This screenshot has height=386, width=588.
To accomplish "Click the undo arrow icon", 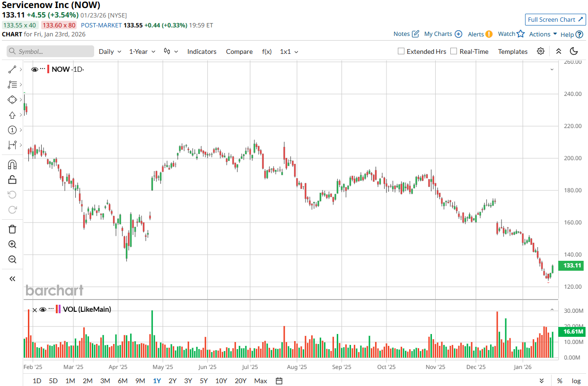I will click(x=12, y=195).
